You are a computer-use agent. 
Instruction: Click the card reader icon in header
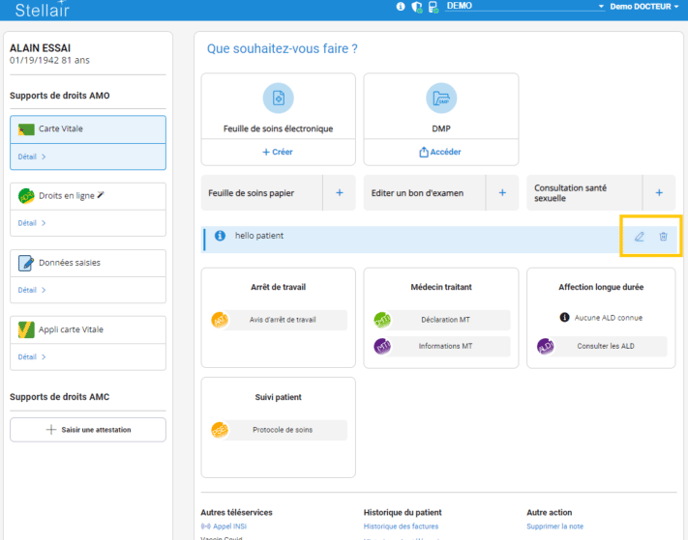(433, 6)
